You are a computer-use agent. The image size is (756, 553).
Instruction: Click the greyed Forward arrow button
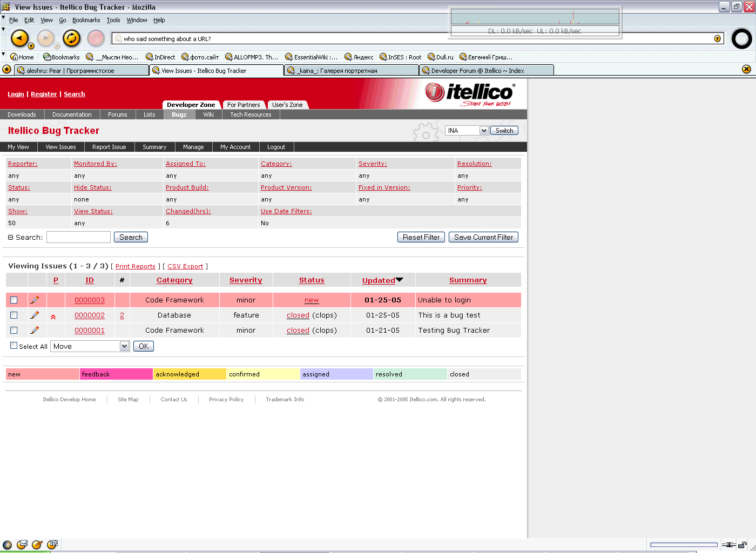tap(45, 38)
